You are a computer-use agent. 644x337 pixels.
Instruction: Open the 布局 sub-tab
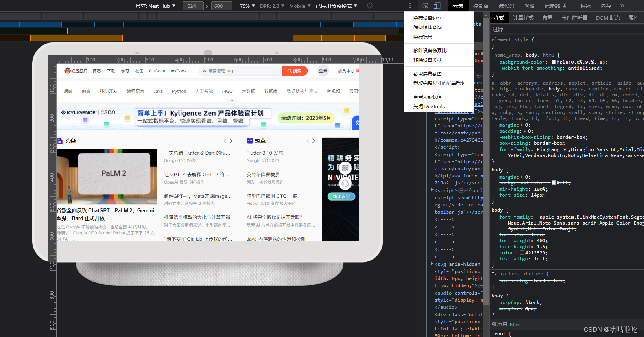[x=547, y=18]
